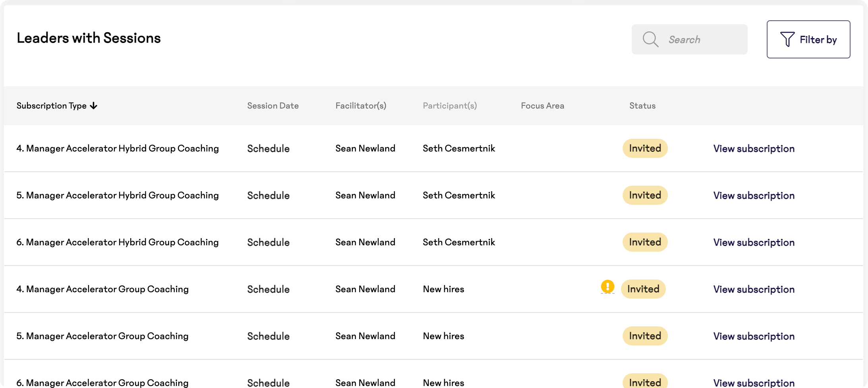This screenshot has height=388, width=868.
Task: Open the 5. Manager Accelerator Hybrid Group Coaching row
Action: [434, 195]
